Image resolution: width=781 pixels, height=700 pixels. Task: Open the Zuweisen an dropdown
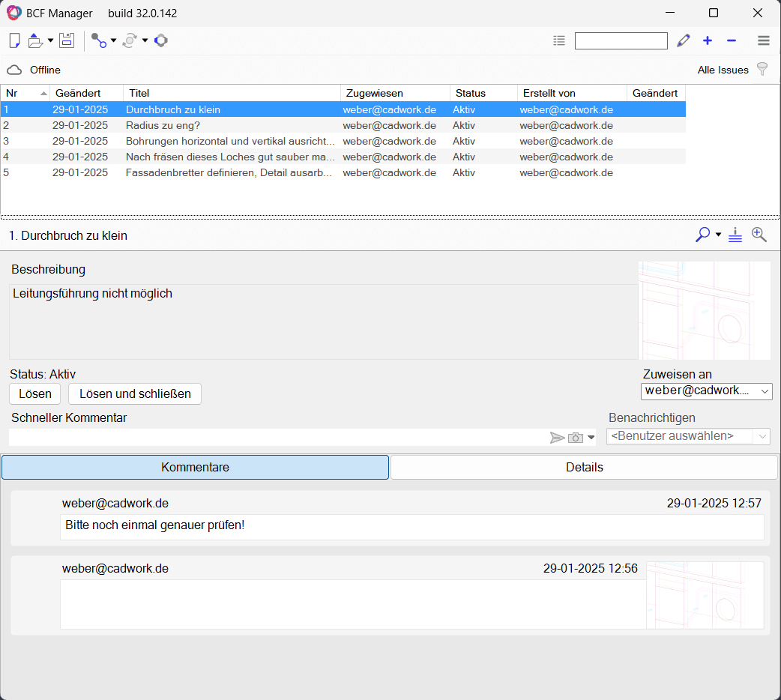[706, 391]
